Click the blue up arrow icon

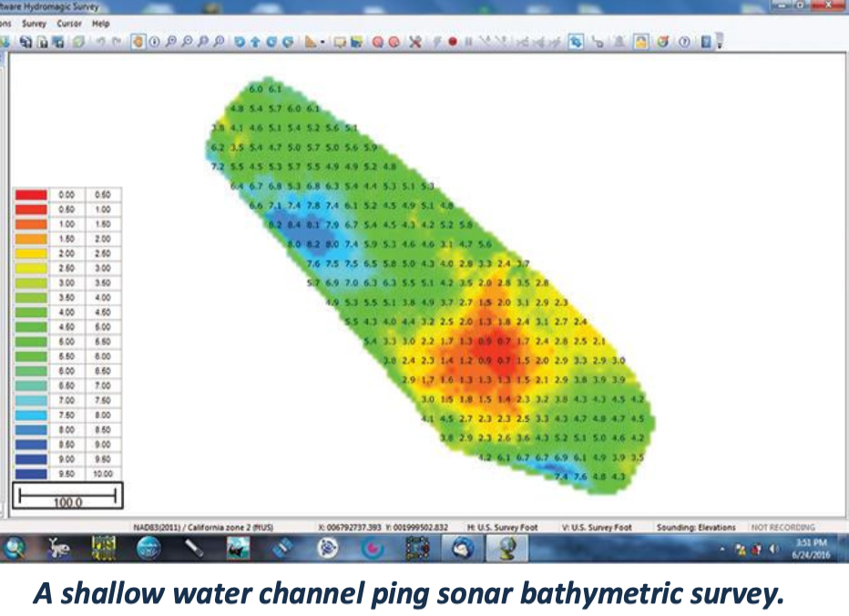point(255,42)
